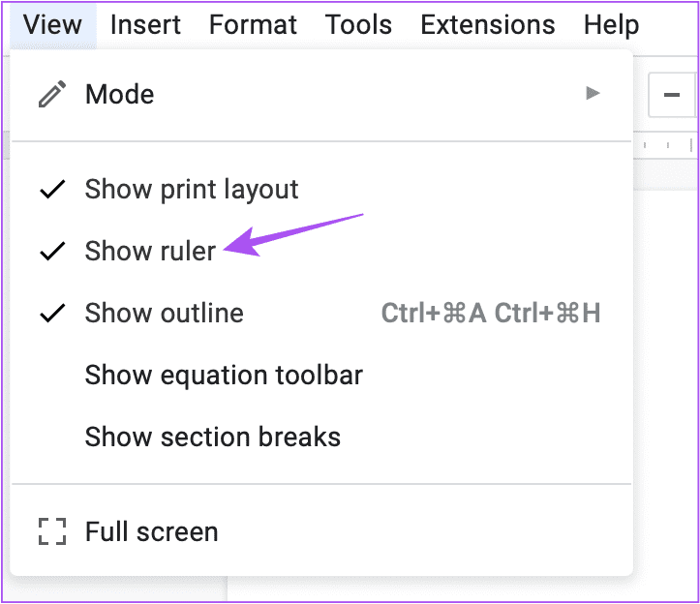Click the checkmark beside Show outline
Image resolution: width=700 pixels, height=604 pixels.
click(x=52, y=313)
